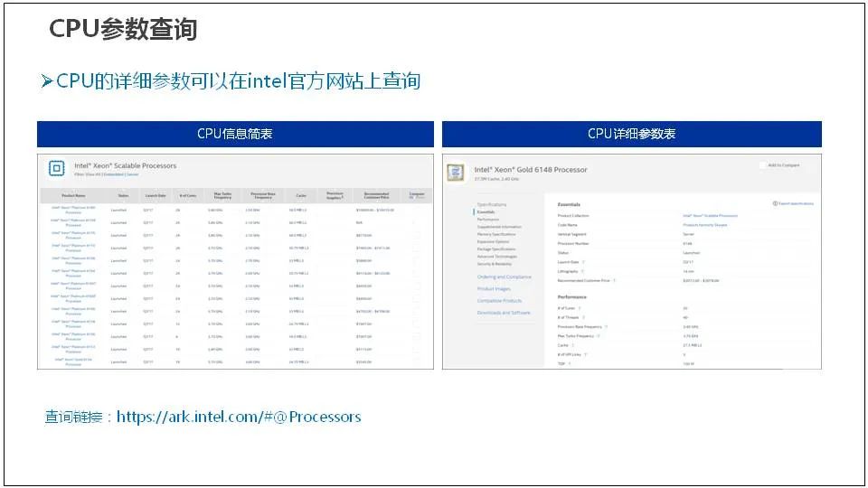
Task: Sort by the Launch Date column header
Action: click(x=156, y=195)
